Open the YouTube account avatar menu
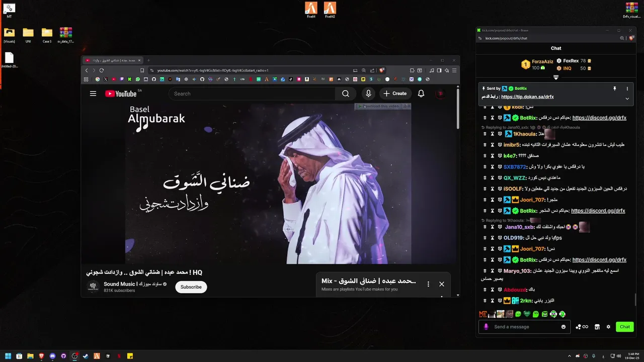Image resolution: width=644 pixels, height=362 pixels. [x=440, y=94]
